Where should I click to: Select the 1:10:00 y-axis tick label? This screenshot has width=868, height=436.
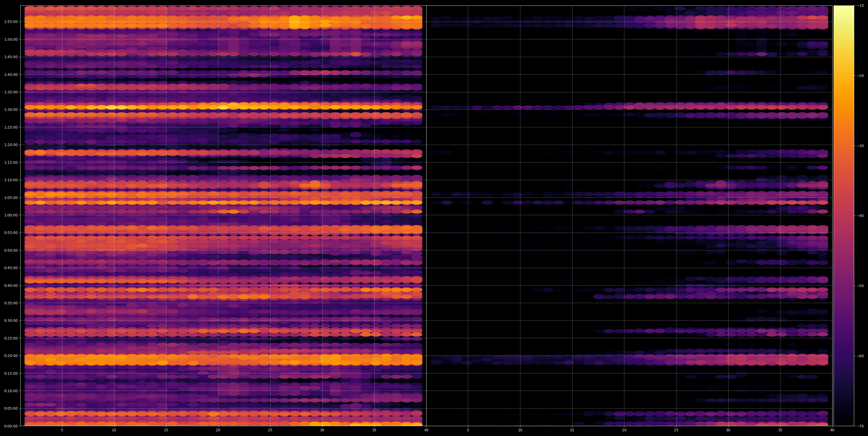pos(11,180)
